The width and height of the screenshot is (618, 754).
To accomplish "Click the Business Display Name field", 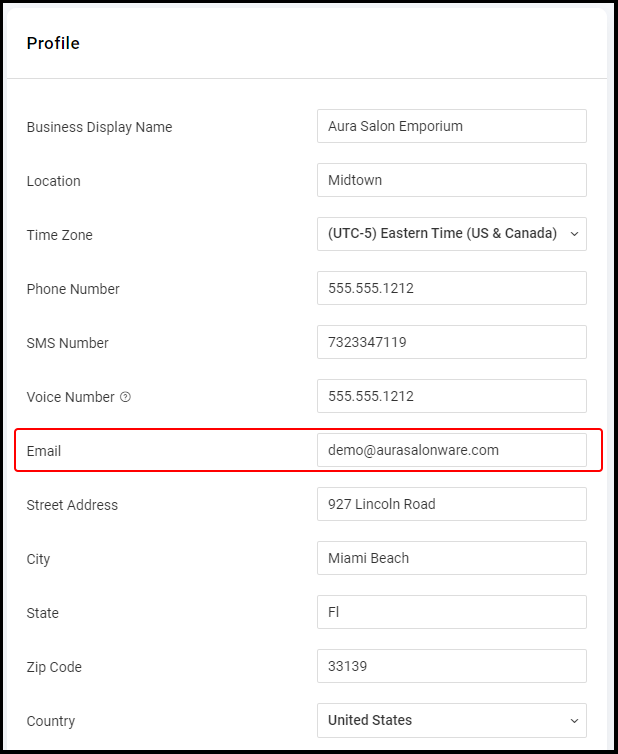I will [452, 126].
